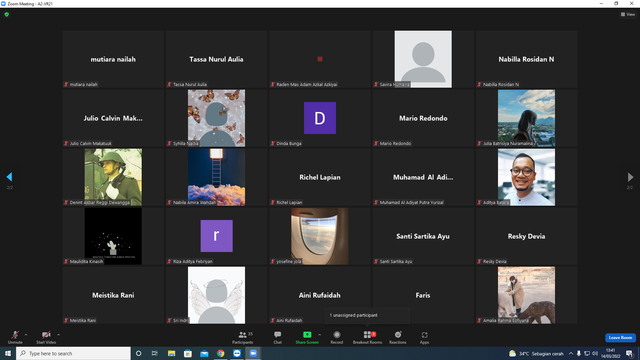
Task: Unmute the microphone
Action: (x=15, y=337)
